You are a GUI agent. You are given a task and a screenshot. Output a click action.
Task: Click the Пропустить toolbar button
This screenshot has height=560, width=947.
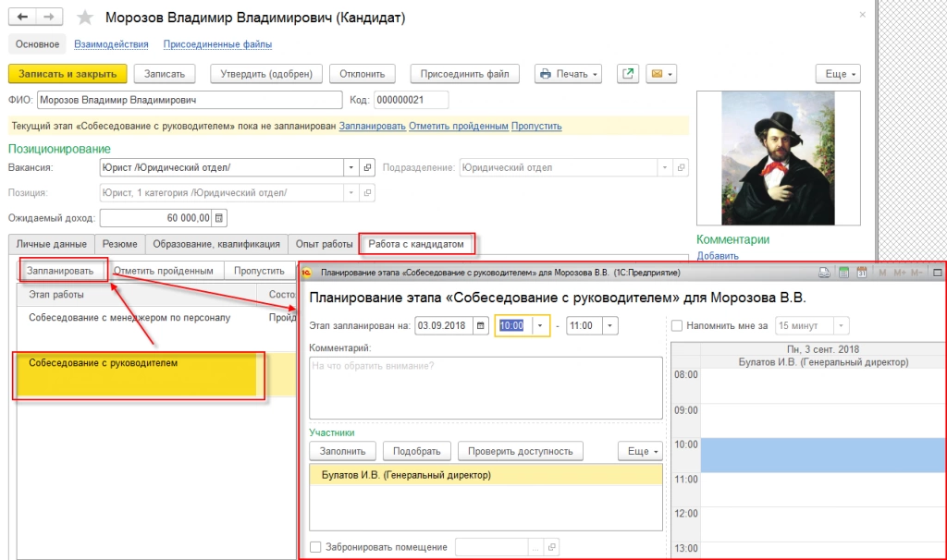coord(259,271)
